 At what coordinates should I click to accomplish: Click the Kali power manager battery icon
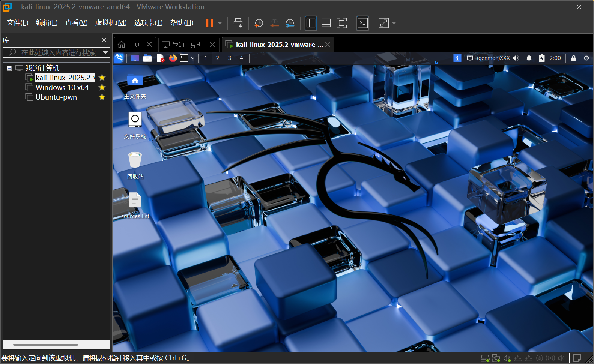point(542,58)
